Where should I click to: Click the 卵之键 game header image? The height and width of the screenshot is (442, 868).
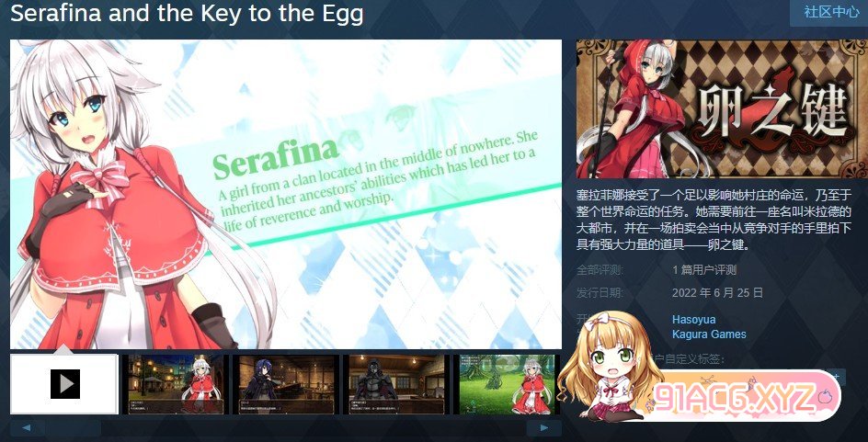(722, 109)
